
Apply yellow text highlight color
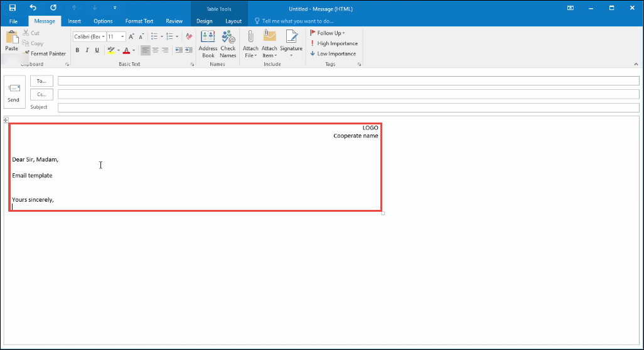point(111,50)
